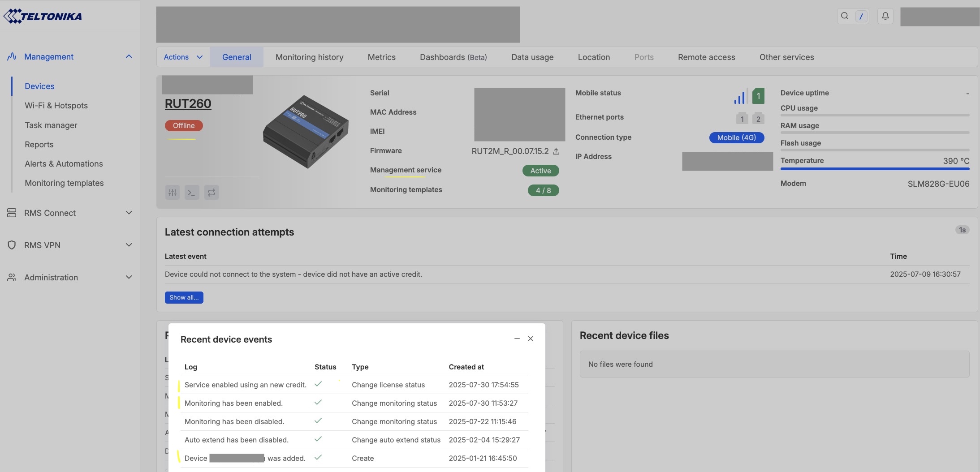Open the search icon in top bar
This screenshot has width=980, height=472.
(845, 16)
